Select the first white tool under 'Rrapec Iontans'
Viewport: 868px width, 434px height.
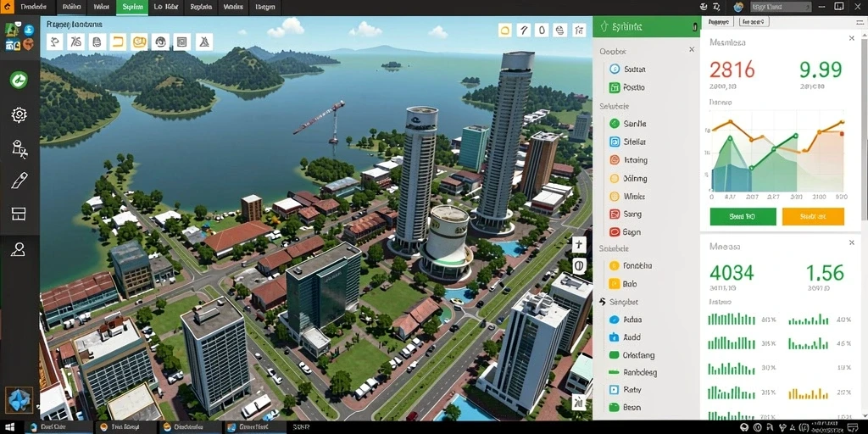55,42
